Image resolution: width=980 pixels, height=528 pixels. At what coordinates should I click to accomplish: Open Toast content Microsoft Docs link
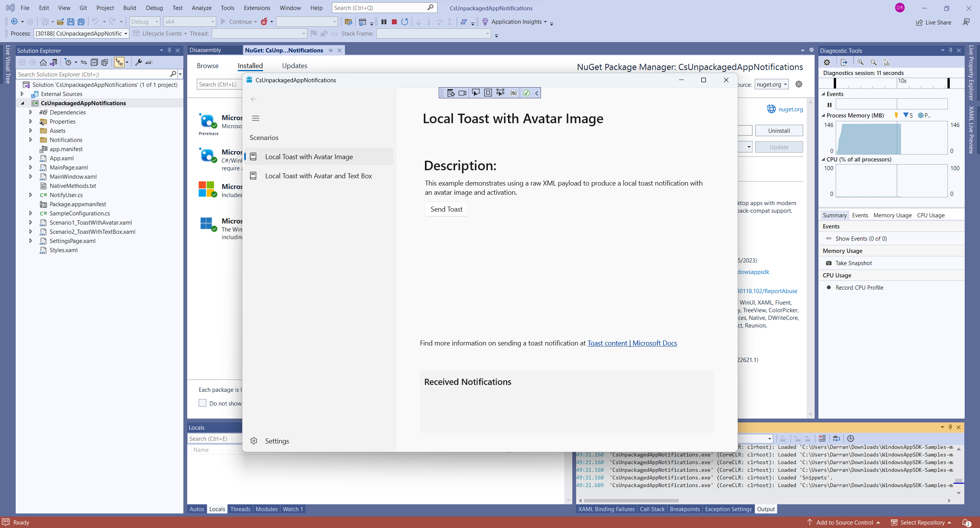(632, 343)
